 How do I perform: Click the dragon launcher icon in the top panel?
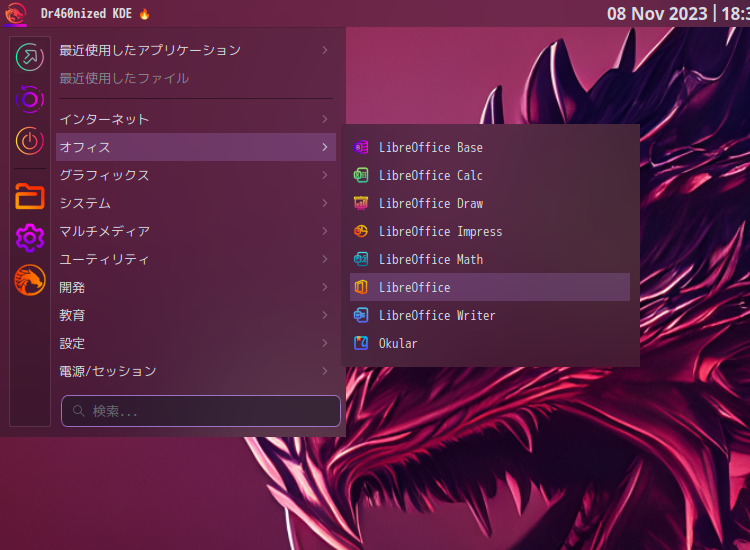[15, 13]
